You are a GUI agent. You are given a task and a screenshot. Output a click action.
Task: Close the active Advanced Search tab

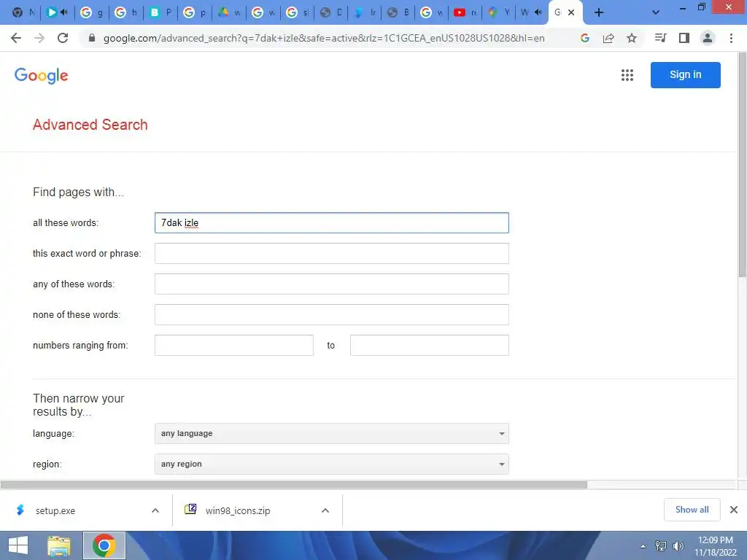(x=571, y=12)
